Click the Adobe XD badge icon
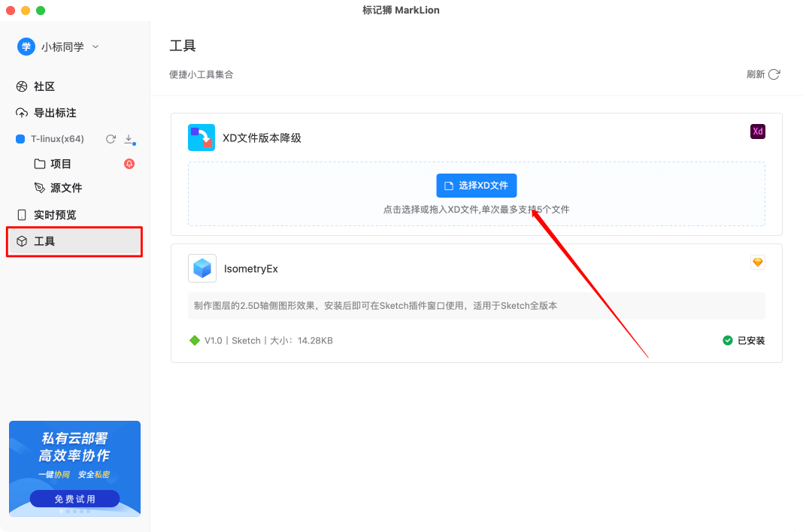 pyautogui.click(x=757, y=131)
